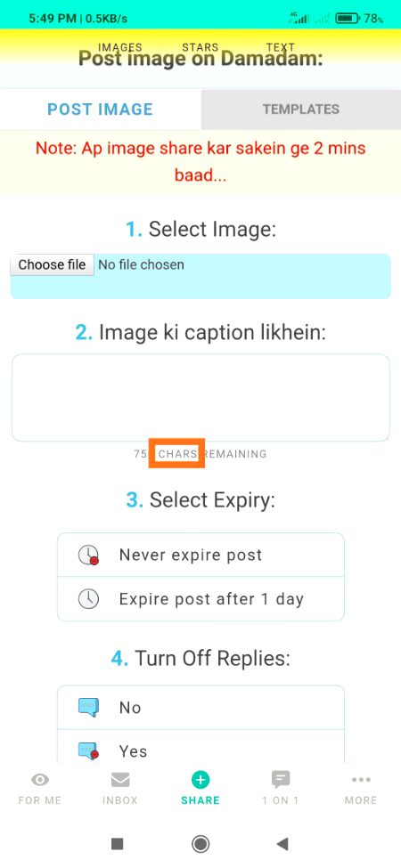The image size is (401, 868).
Task: Open the More three-dots menu
Action: tap(361, 780)
